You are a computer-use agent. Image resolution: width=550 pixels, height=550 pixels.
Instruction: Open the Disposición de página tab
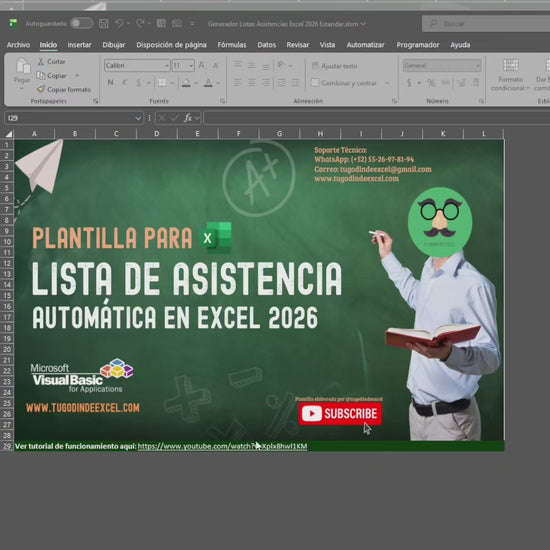coord(171,45)
